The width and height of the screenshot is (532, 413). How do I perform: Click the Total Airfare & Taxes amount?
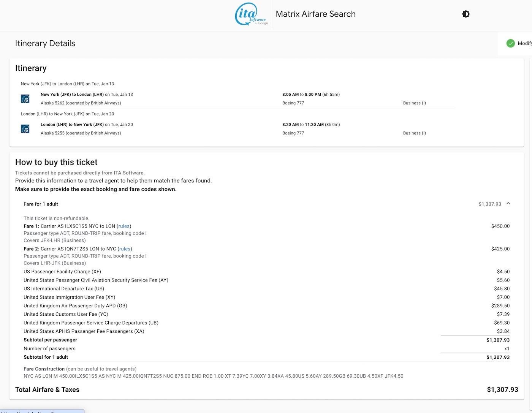(502, 389)
